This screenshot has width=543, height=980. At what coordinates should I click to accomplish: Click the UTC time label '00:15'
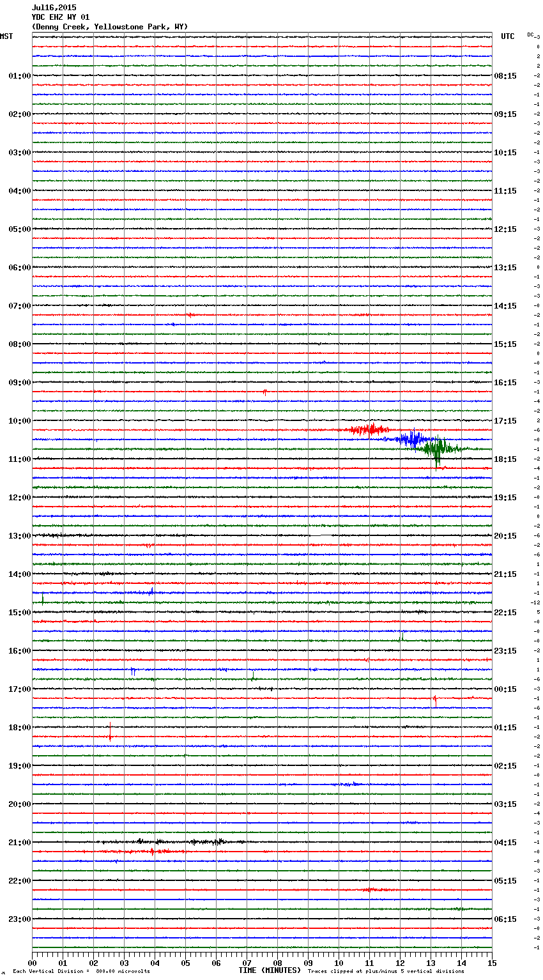(505, 689)
